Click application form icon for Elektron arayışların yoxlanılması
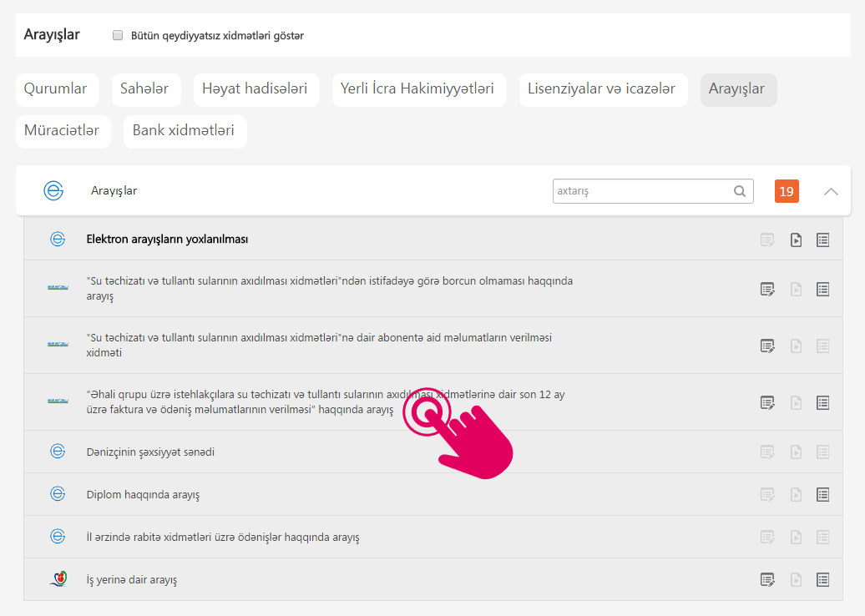 (x=767, y=240)
